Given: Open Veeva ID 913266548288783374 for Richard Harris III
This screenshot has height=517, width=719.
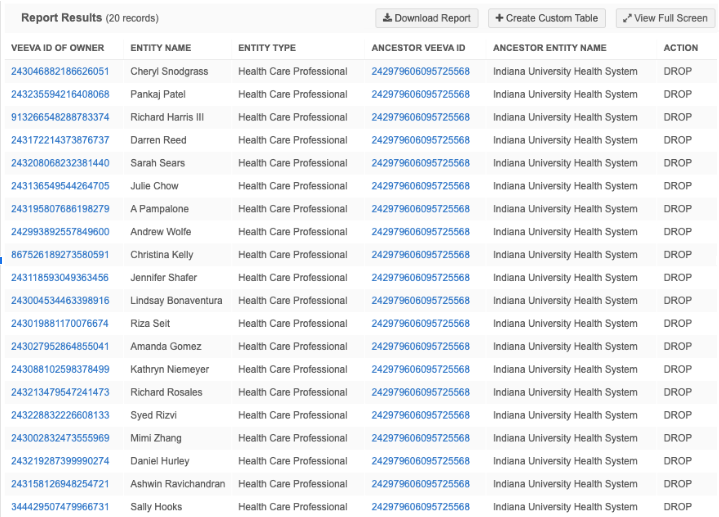Looking at the screenshot, I should click(x=60, y=117).
